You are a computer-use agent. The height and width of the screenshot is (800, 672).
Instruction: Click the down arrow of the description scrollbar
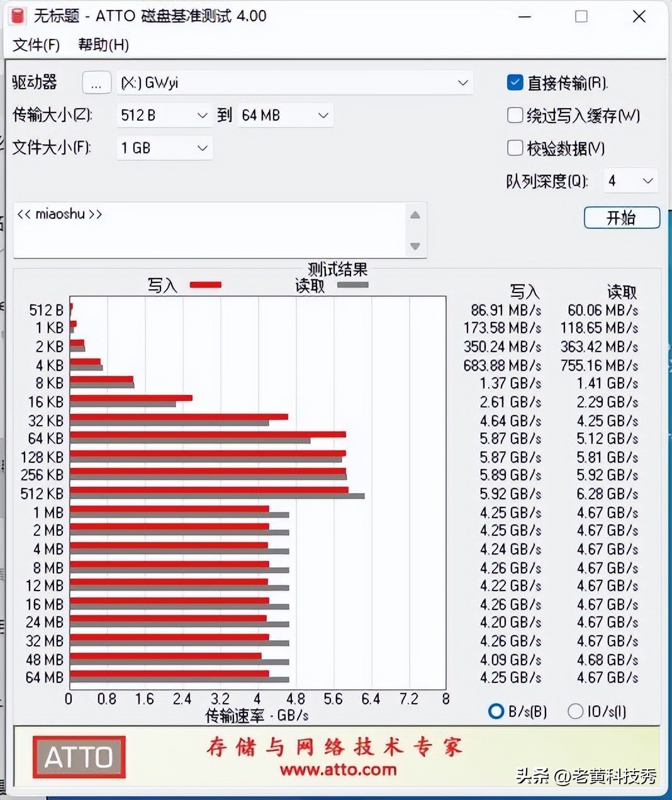pos(415,247)
